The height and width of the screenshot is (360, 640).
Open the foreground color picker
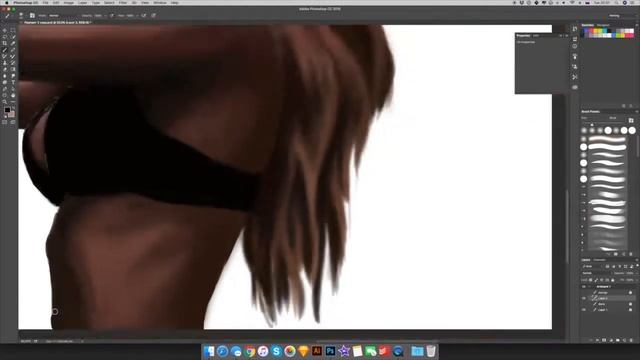pyautogui.click(x=7, y=110)
